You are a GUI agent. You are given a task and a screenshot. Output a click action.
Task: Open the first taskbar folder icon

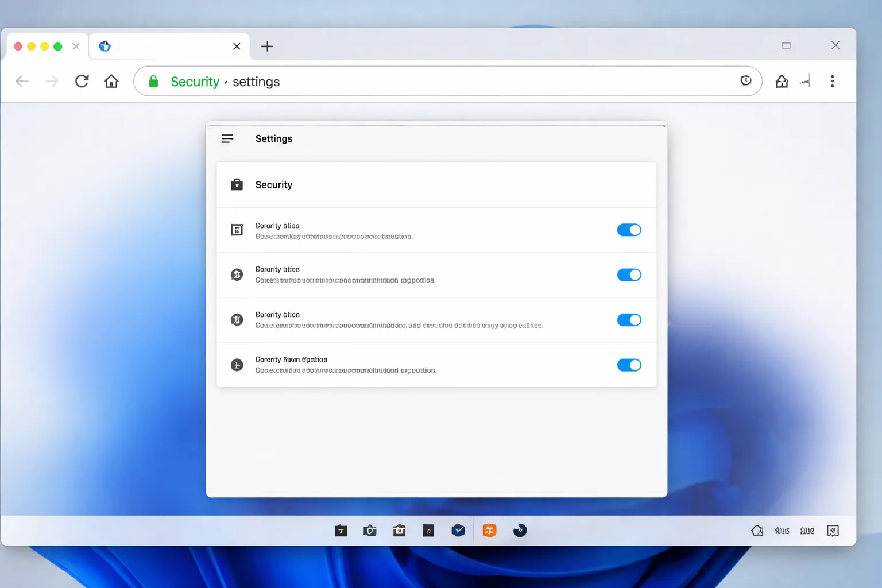(x=341, y=531)
